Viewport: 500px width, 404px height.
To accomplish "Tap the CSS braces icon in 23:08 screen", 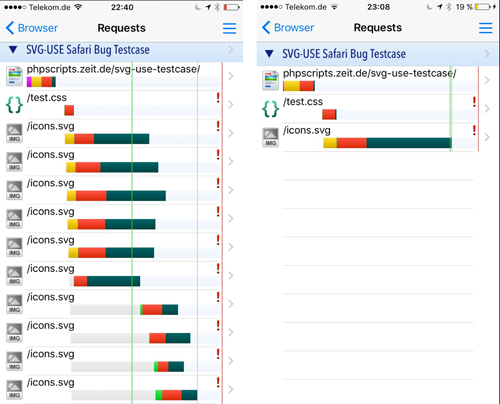I will pos(270,109).
